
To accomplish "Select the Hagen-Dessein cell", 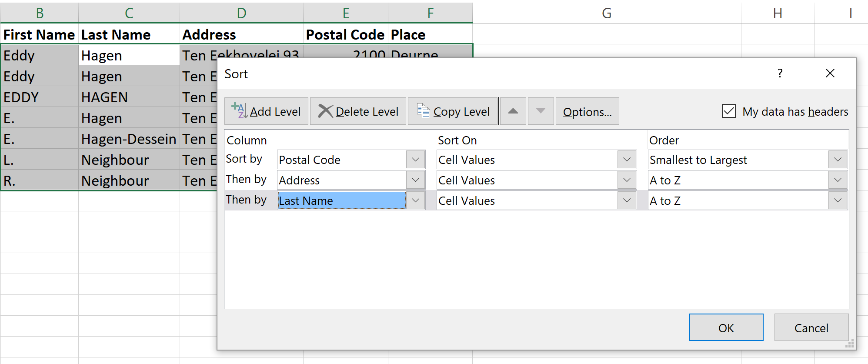I will (x=129, y=138).
